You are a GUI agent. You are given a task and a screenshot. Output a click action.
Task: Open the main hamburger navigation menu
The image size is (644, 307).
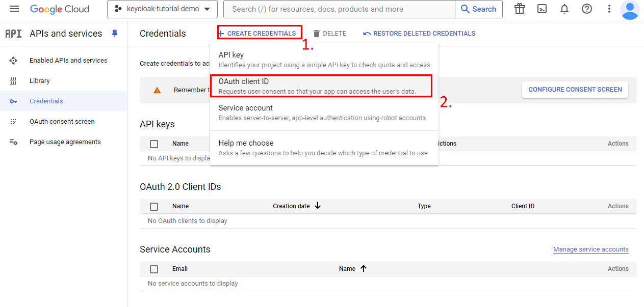(x=14, y=9)
